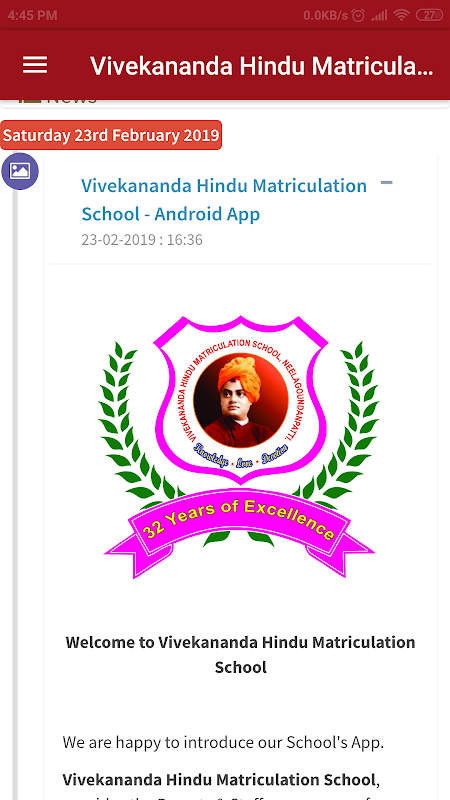Collapse the news post with minus icon
This screenshot has width=450, height=800.
(x=387, y=182)
